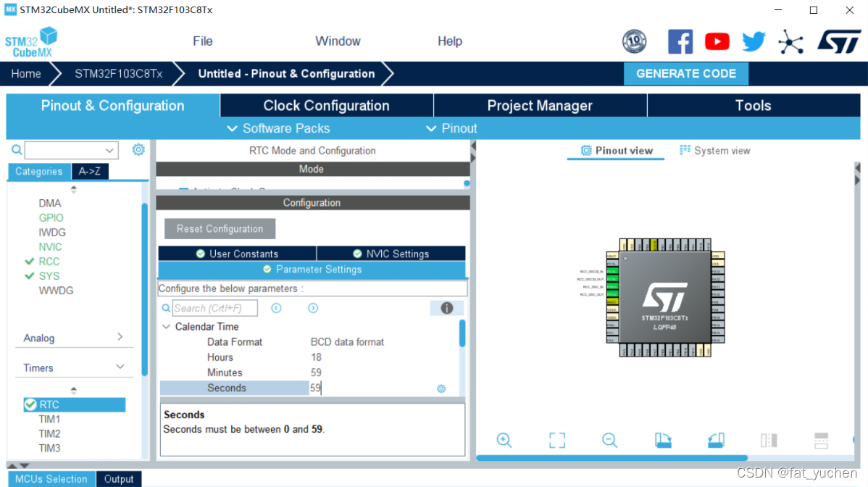Click the pinout view horizontal scrollbar
The image size is (868, 487).
click(612, 458)
